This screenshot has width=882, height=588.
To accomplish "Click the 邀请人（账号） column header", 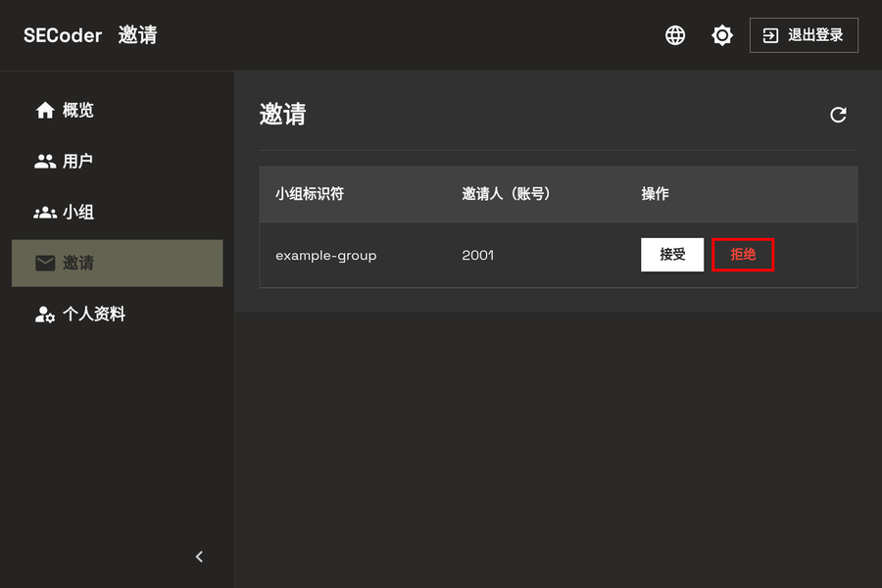I will tap(507, 194).
